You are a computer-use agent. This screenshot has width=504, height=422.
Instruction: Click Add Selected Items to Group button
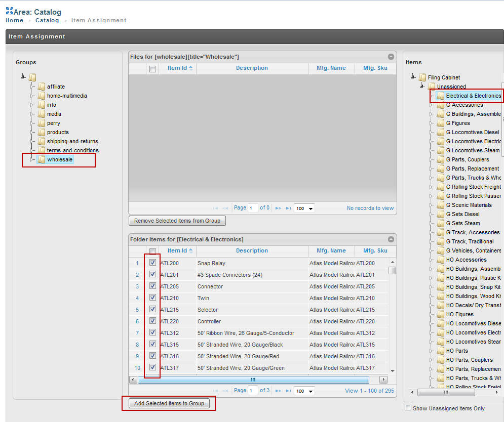[x=169, y=403]
